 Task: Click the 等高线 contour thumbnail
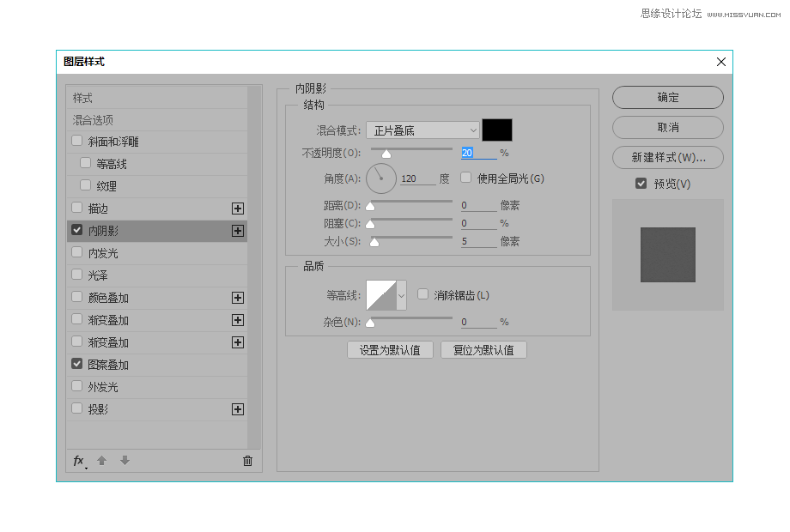[x=381, y=295]
